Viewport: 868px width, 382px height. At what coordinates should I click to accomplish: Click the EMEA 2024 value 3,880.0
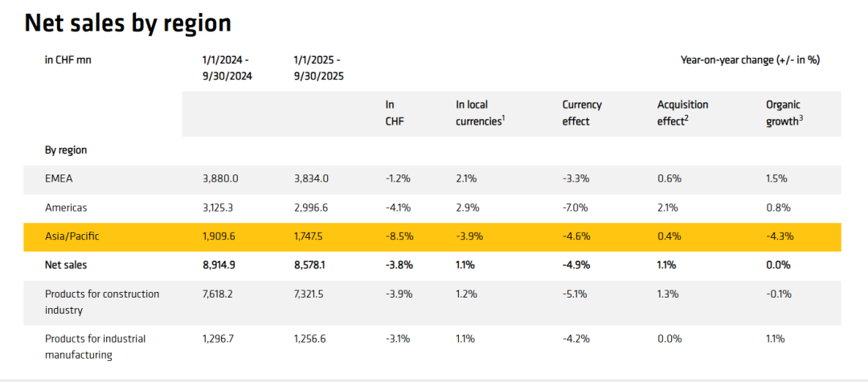tap(219, 179)
